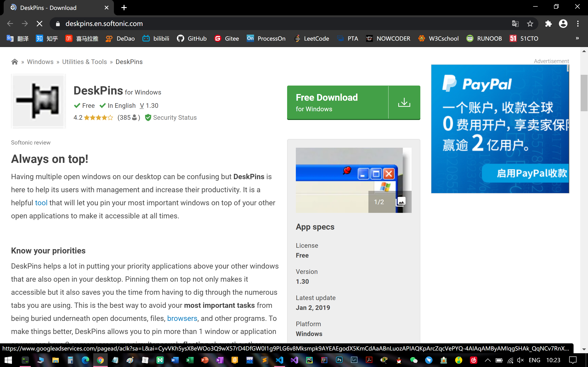Click the Security Status link
The image size is (588, 367).
coord(175,118)
